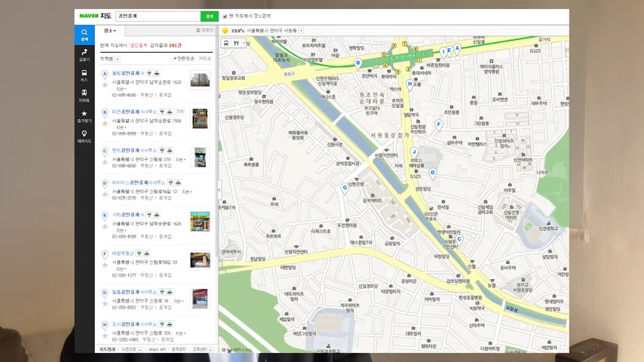The image size is (644, 362).
Task: Click the restaurant fork-knife map icon
Action: pos(236,44)
